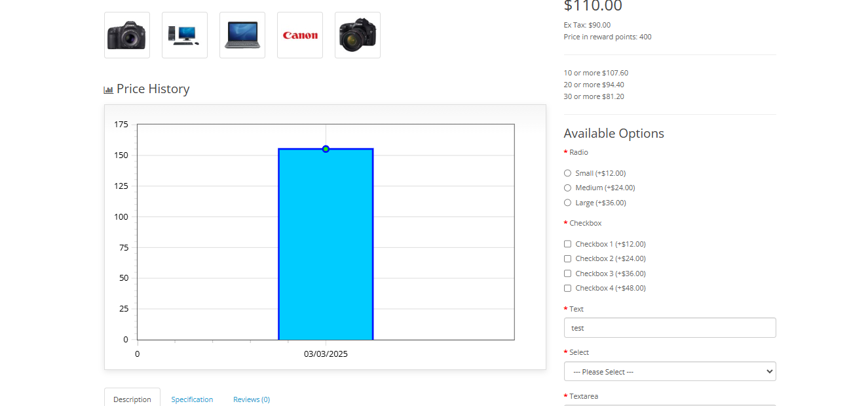Image resolution: width=868 pixels, height=406 pixels.
Task: Click the Price History bar chart icon
Action: pyautogui.click(x=109, y=90)
